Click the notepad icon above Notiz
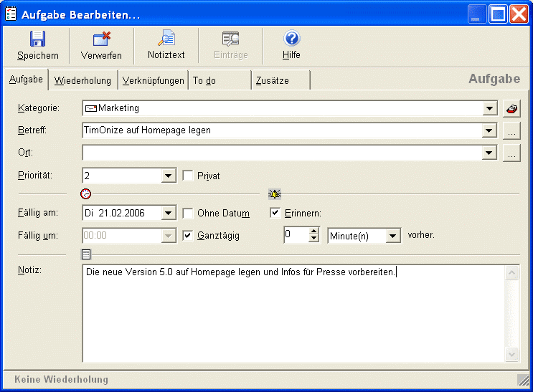Image resolution: width=533 pixels, height=392 pixels. (86, 254)
